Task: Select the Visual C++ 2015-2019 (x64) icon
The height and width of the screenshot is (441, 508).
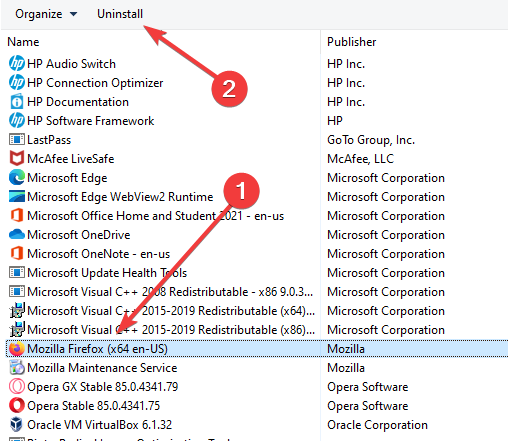Action: (17, 310)
